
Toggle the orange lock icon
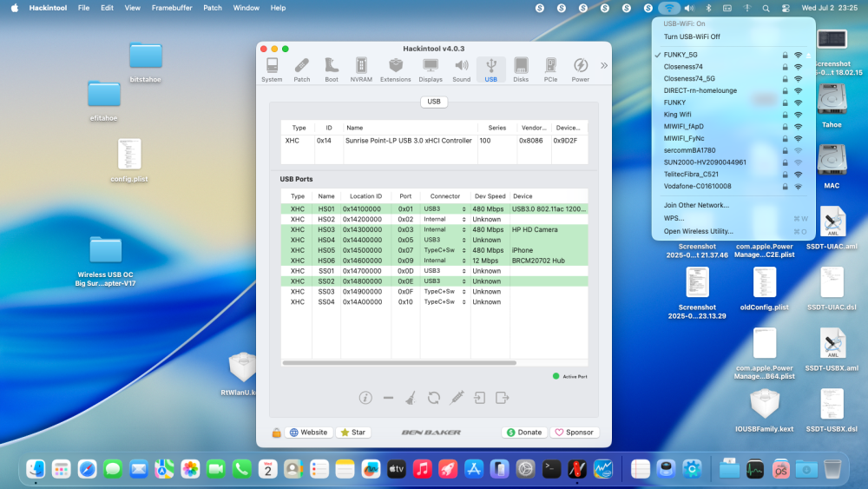[x=276, y=433]
